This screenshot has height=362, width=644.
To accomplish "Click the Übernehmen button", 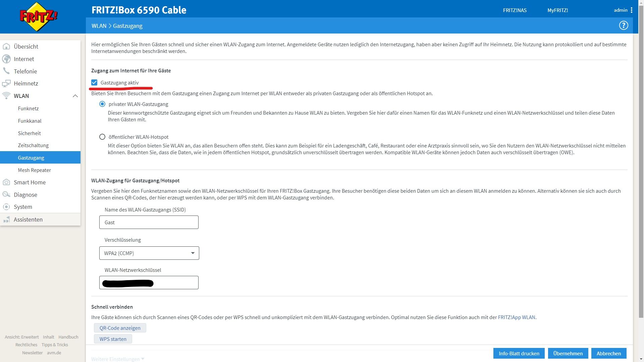I will (568, 353).
